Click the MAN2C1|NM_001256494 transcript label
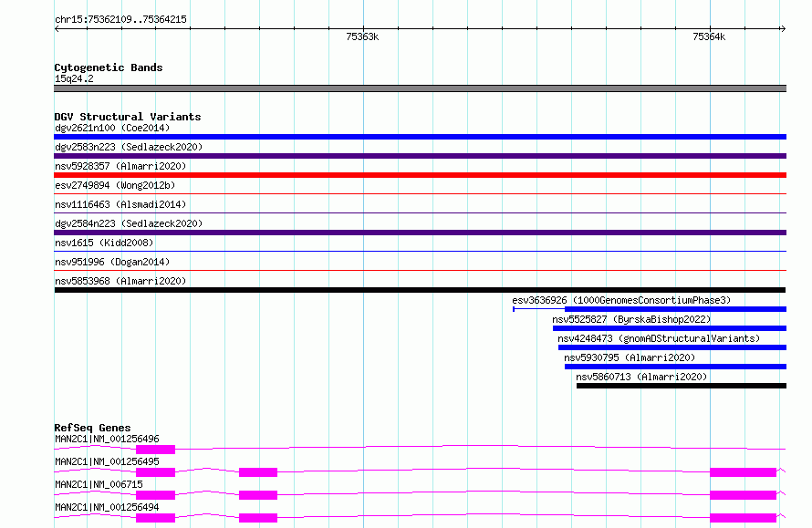Viewport: 812px width, 528px height. pos(107,507)
